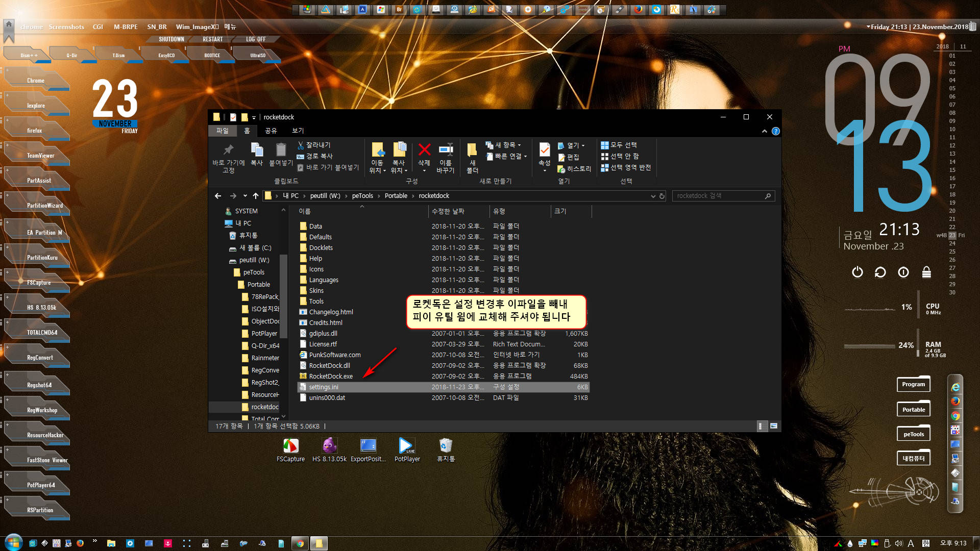Select the Skins folder
This screenshot has height=551, width=980.
(316, 291)
